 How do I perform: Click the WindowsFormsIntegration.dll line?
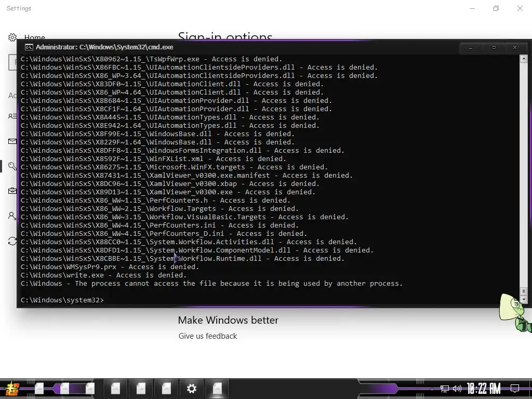182,150
